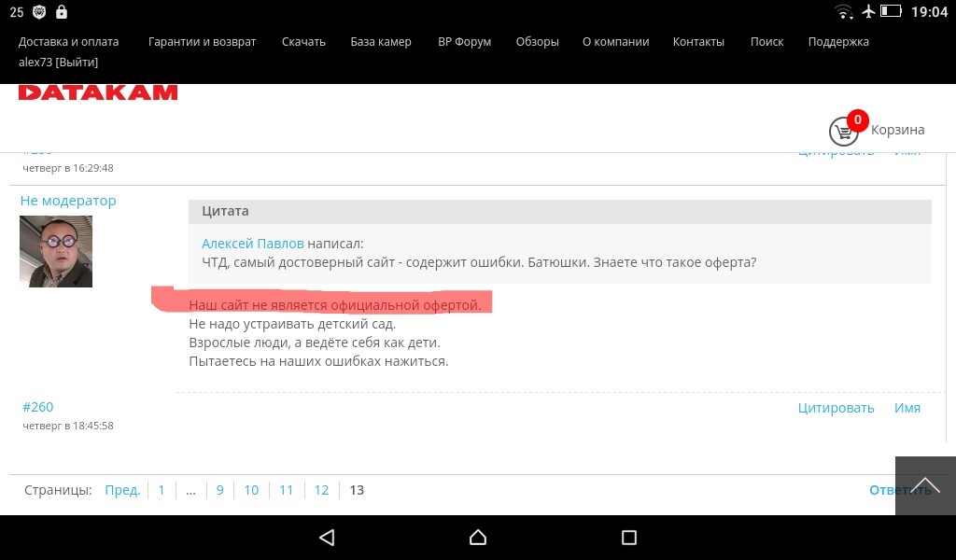This screenshot has height=560, width=956.
Task: Click the Имя link on post #260
Action: pos(907,408)
